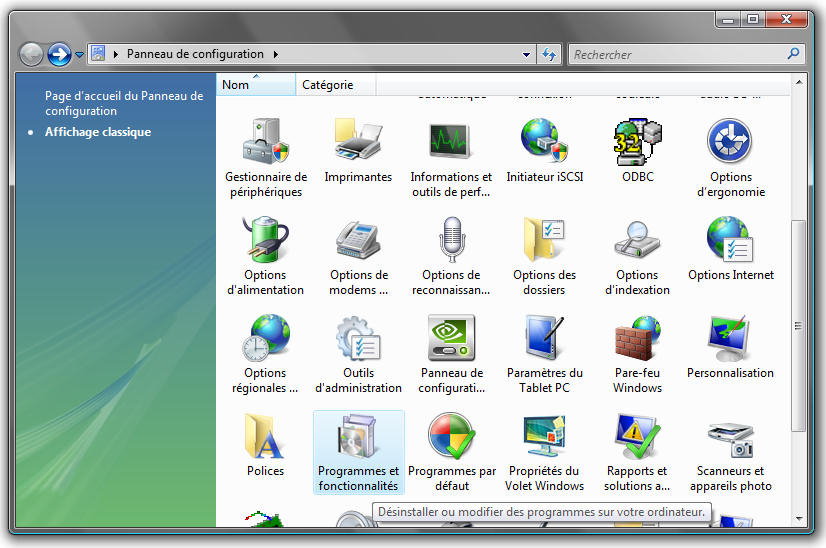
Task: Go to Page d'accueil du Panneau de configuration
Action: (123, 103)
